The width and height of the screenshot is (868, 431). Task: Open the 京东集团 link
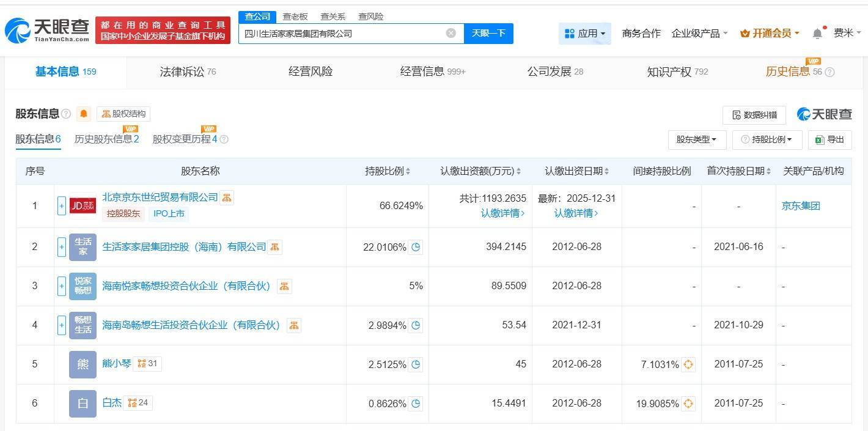coord(800,206)
